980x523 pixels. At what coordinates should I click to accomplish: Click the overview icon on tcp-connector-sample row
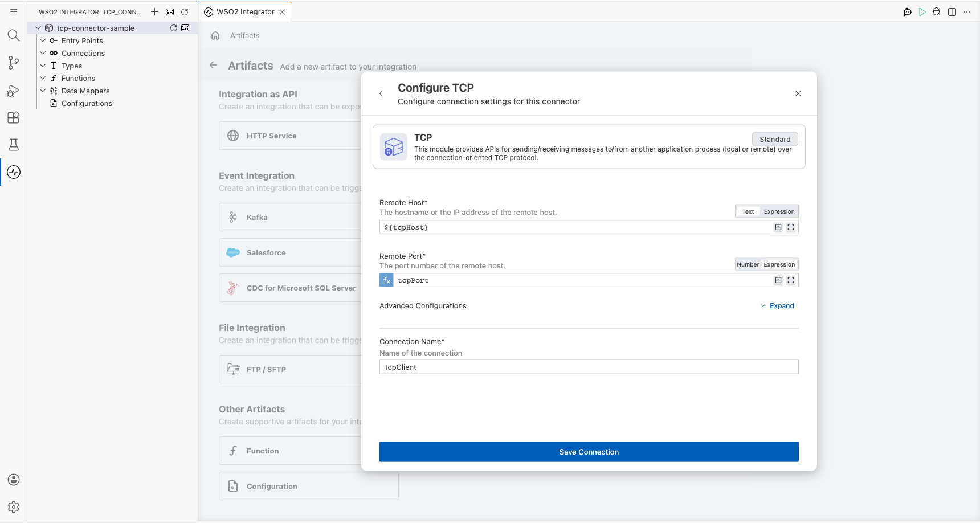(185, 28)
